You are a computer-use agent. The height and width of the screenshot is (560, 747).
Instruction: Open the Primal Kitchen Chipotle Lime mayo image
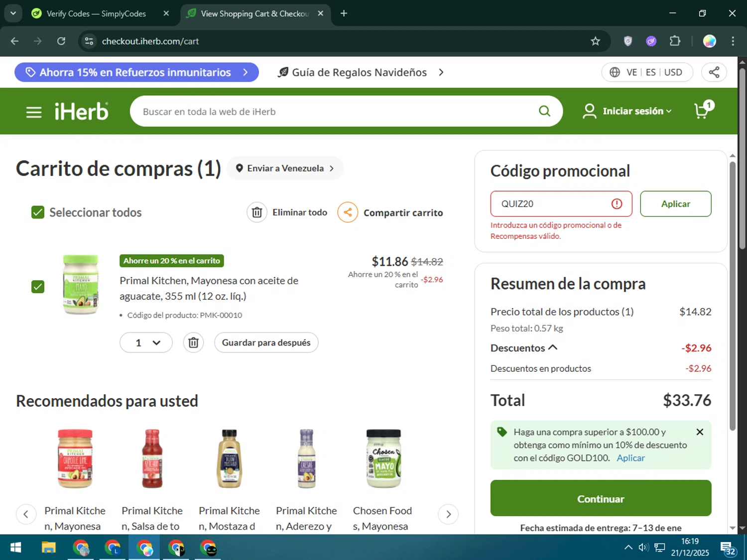(75, 458)
